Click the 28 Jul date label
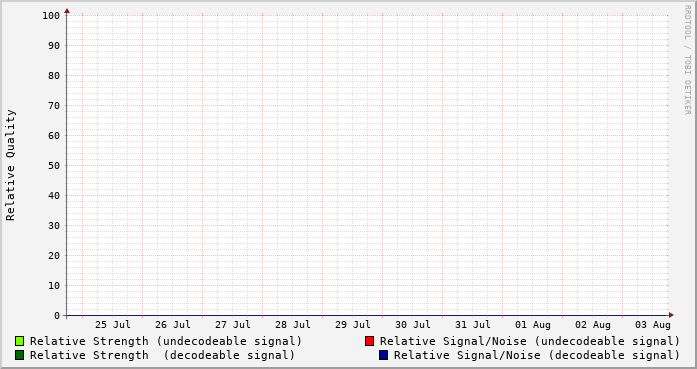The image size is (697, 369). (x=292, y=325)
